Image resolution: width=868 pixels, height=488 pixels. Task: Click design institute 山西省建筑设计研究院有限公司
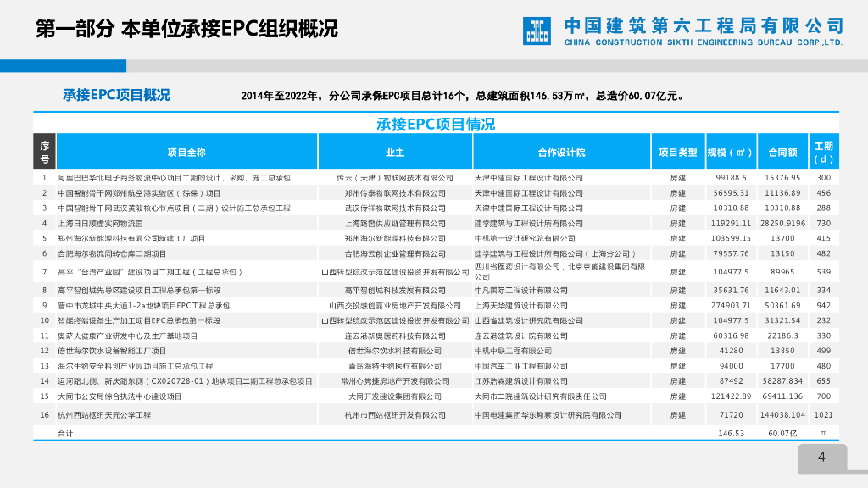pos(529,320)
